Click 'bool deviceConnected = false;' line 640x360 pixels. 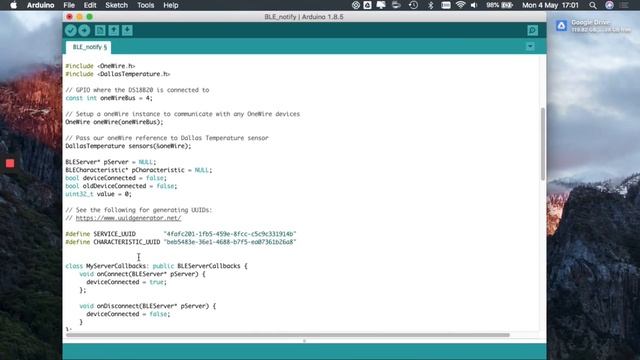pyautogui.click(x=116, y=178)
